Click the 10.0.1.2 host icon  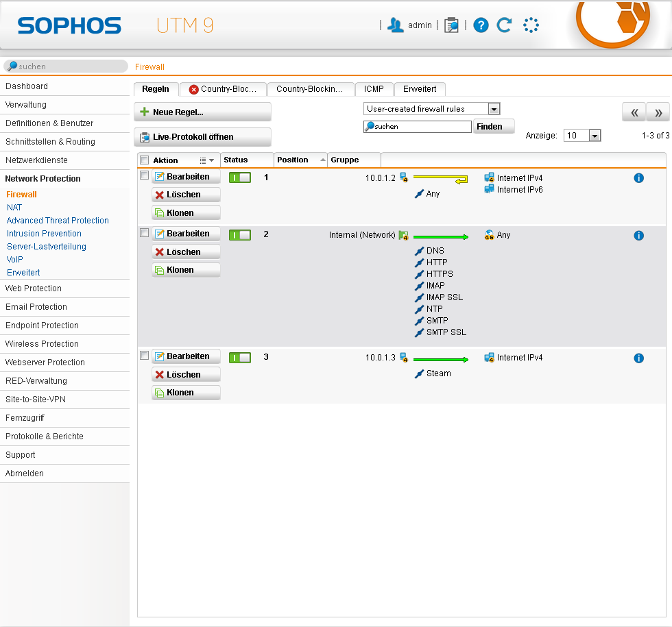point(404,177)
